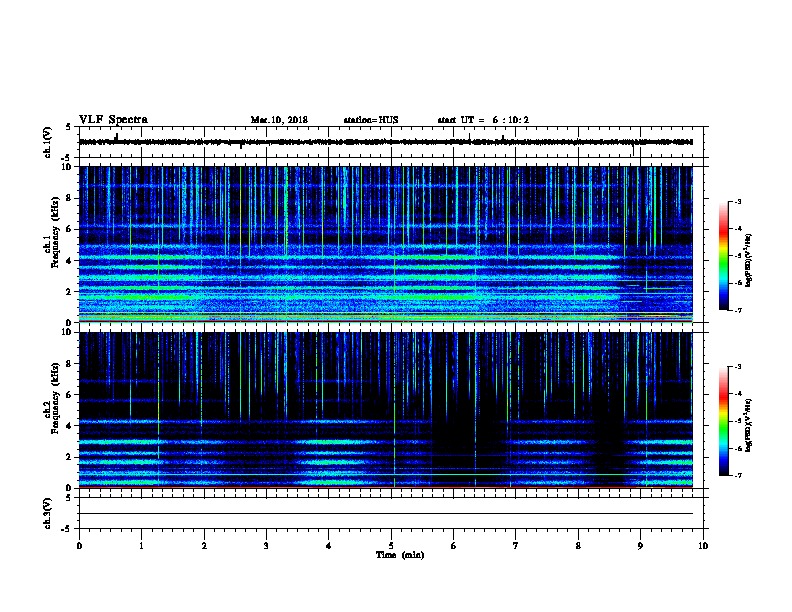Click the ch.1 color bar PSD unit label
Screen dimensions: 792x612
coord(749,260)
